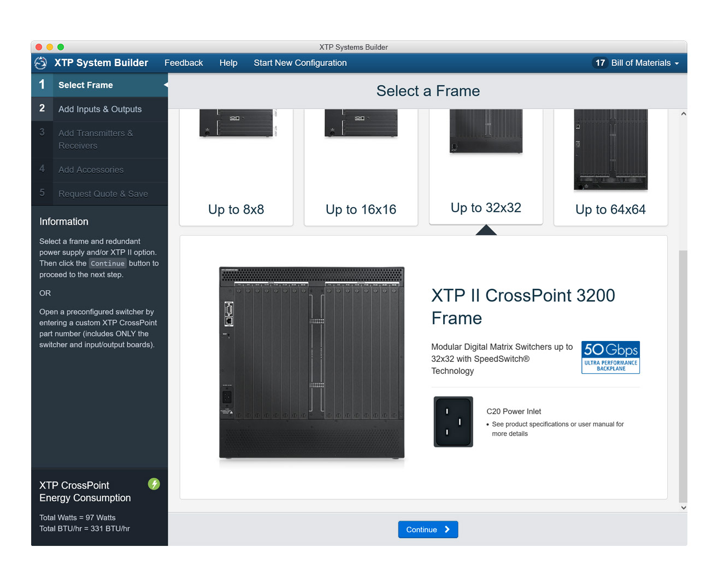Open the Help menu item

pos(228,63)
